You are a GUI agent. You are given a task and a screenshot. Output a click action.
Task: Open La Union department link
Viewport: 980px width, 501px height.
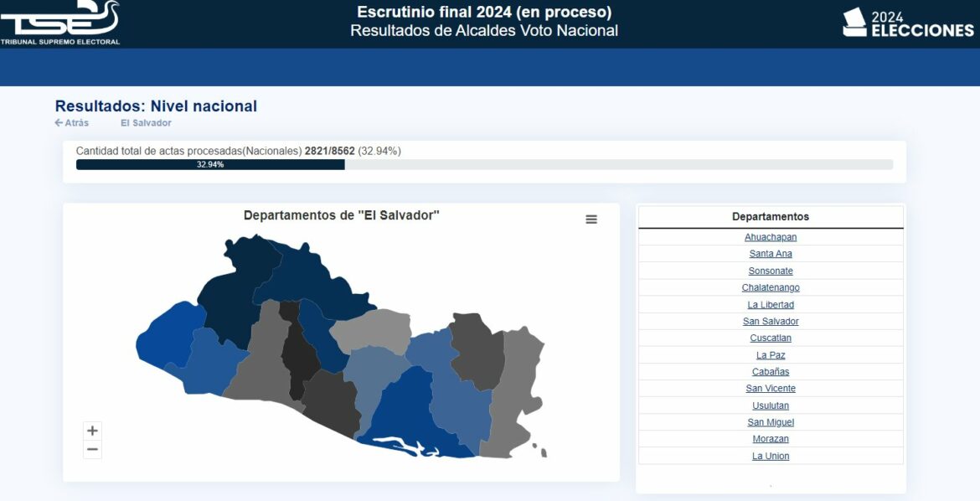pos(771,456)
